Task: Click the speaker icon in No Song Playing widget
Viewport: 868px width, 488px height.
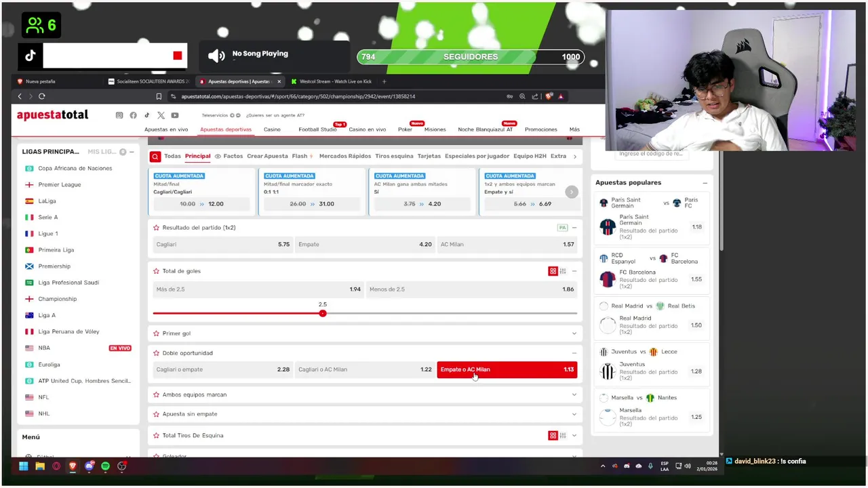Action: pyautogui.click(x=216, y=56)
